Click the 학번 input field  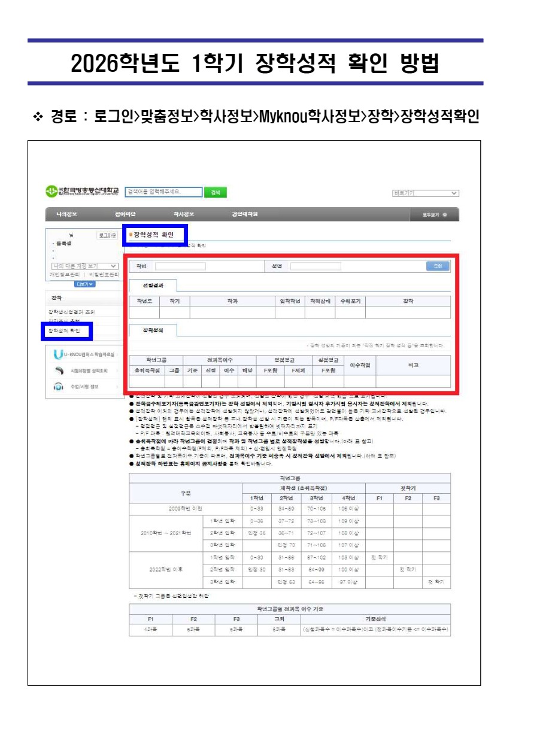point(180,266)
